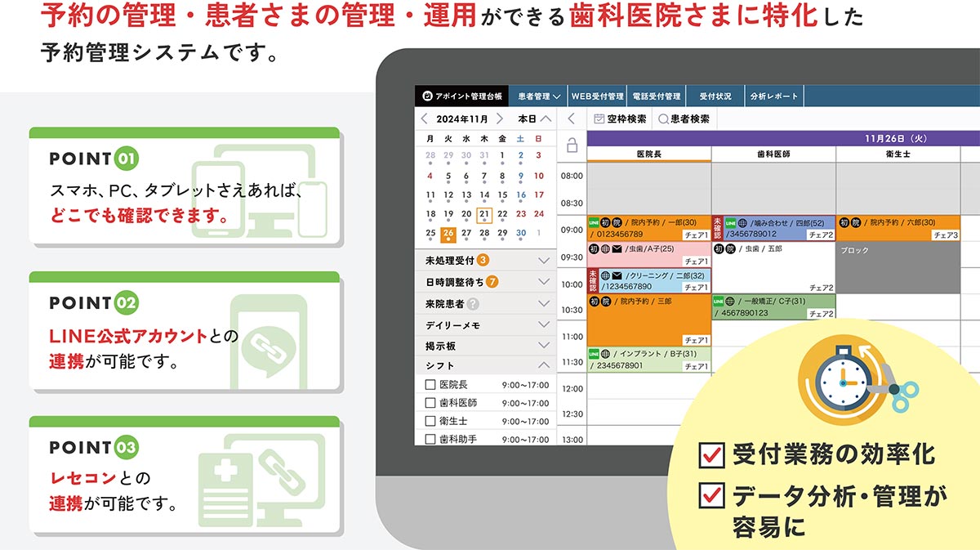Click 院 badge on 院内予約 六郎(30) appointment

pyautogui.click(x=857, y=221)
